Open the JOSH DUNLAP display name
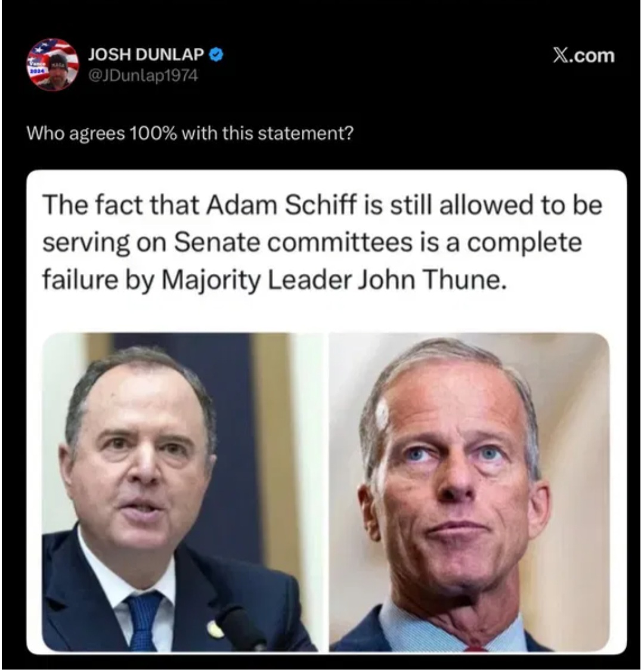The width and height of the screenshot is (644, 670). tap(147, 55)
